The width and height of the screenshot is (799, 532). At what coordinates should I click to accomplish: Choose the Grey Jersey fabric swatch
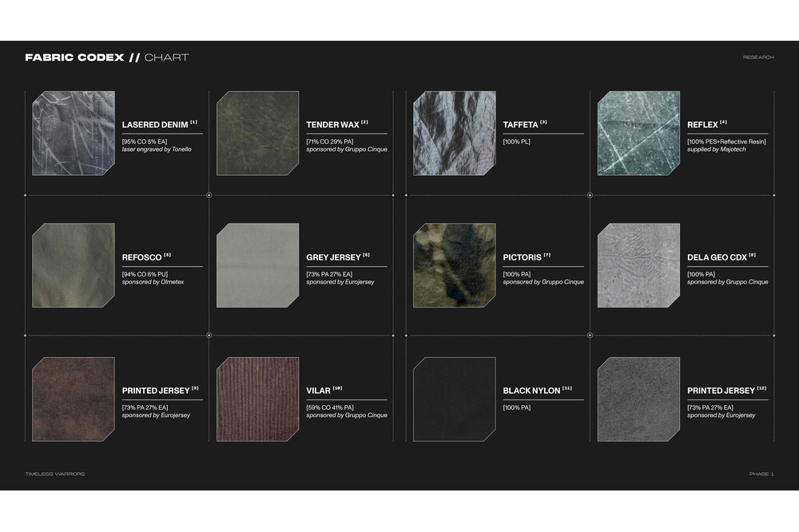coord(257,265)
